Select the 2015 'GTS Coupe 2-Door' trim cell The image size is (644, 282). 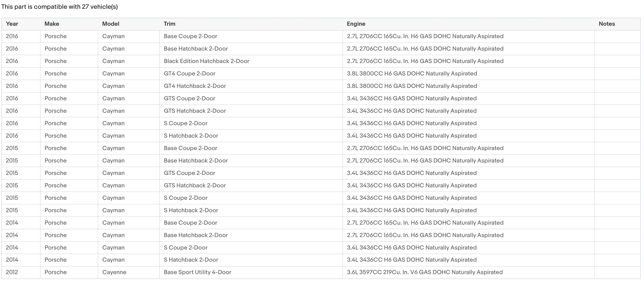click(251, 173)
